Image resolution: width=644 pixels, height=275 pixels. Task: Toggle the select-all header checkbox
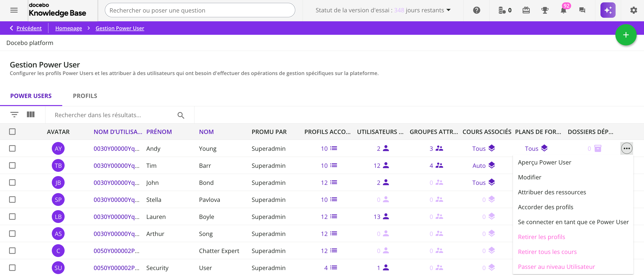(x=12, y=132)
